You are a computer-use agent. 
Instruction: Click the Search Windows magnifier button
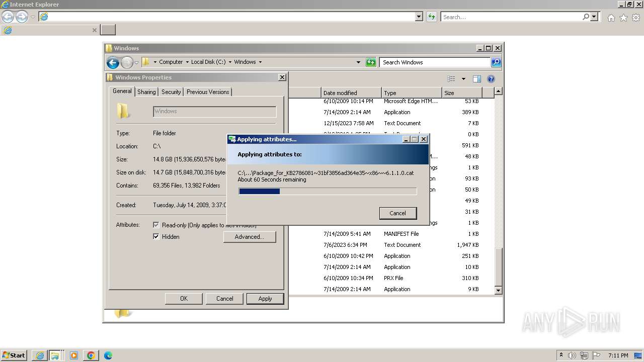click(x=496, y=62)
